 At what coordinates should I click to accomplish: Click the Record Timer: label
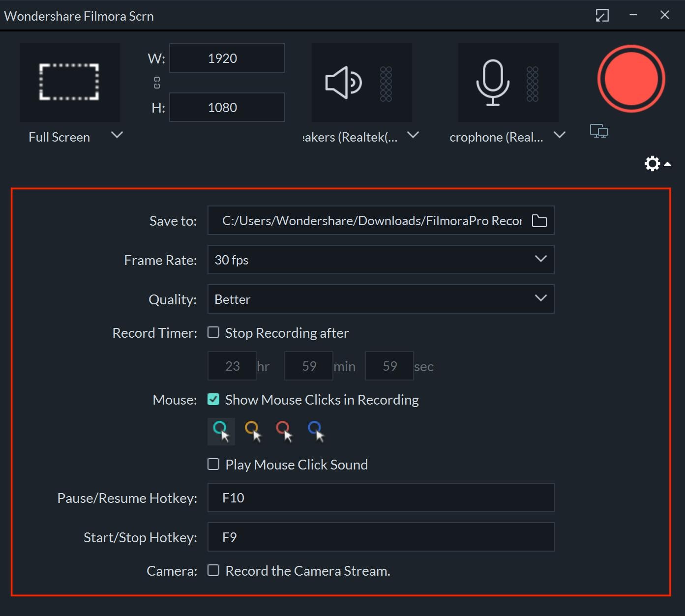point(155,333)
